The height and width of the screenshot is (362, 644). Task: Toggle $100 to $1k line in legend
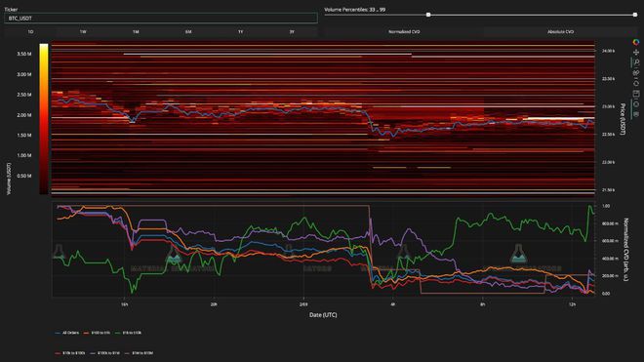(x=97, y=333)
